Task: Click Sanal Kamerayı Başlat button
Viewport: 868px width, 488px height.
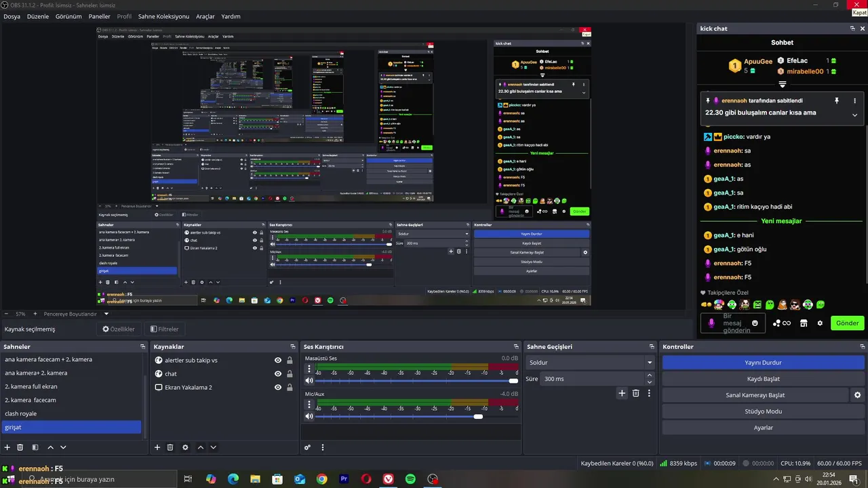Action: (755, 395)
